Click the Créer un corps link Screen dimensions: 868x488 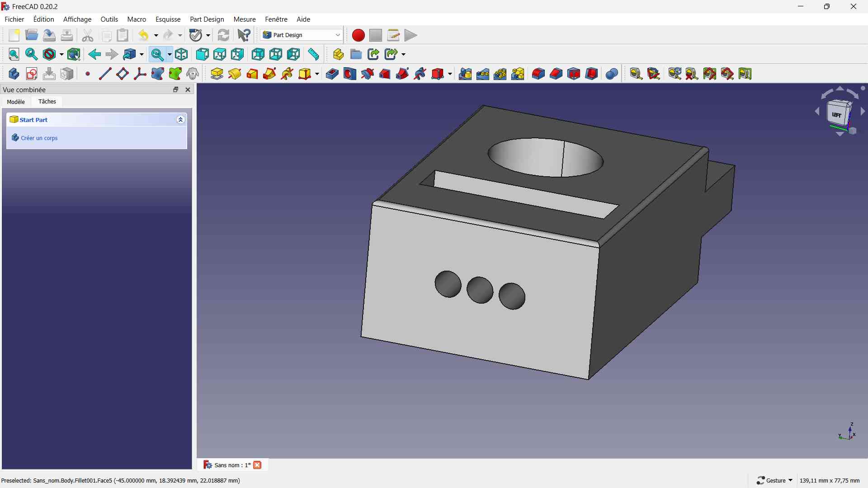pos(39,138)
